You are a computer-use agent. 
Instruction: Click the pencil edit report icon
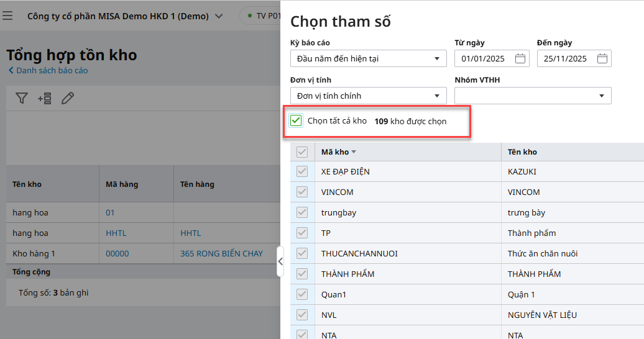[x=68, y=98]
